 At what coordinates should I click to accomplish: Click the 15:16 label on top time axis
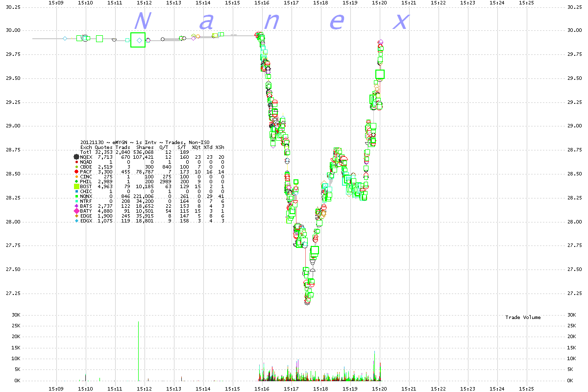click(262, 3)
